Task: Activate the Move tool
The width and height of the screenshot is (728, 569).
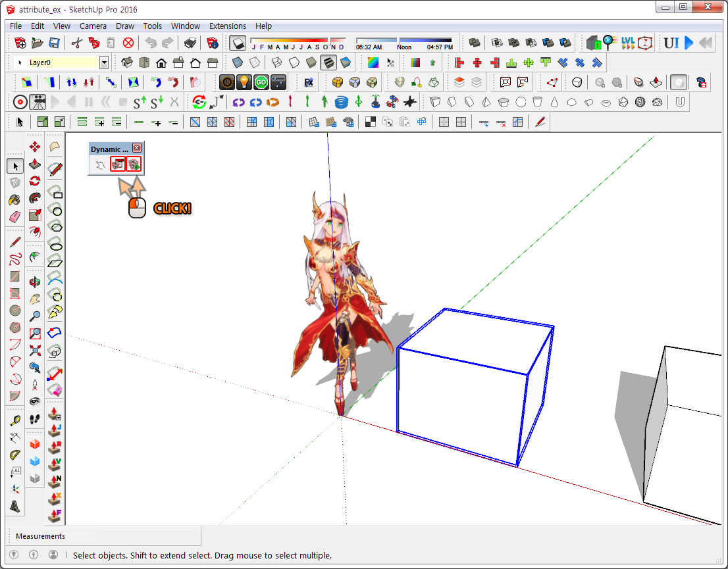Action: [x=35, y=147]
